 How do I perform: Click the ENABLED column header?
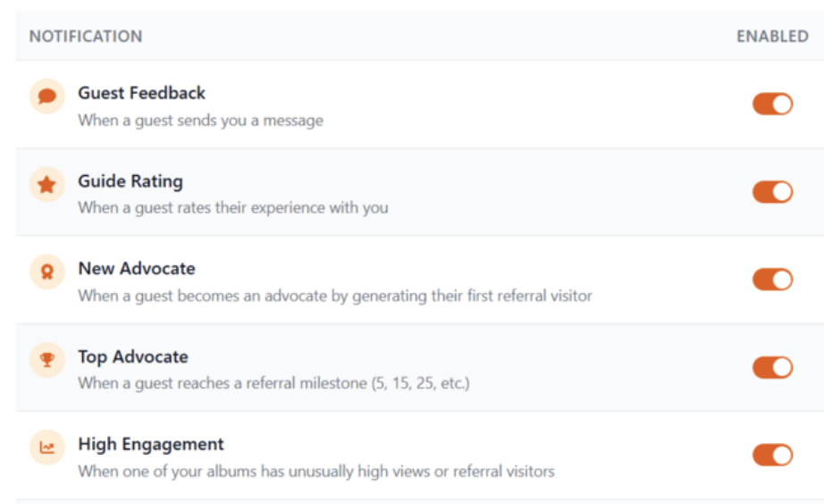pyautogui.click(x=772, y=37)
